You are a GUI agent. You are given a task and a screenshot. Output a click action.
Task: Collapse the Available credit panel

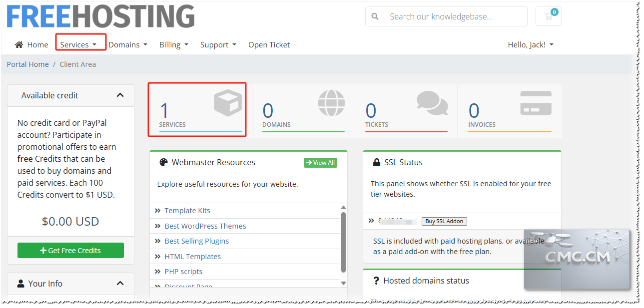[x=120, y=95]
